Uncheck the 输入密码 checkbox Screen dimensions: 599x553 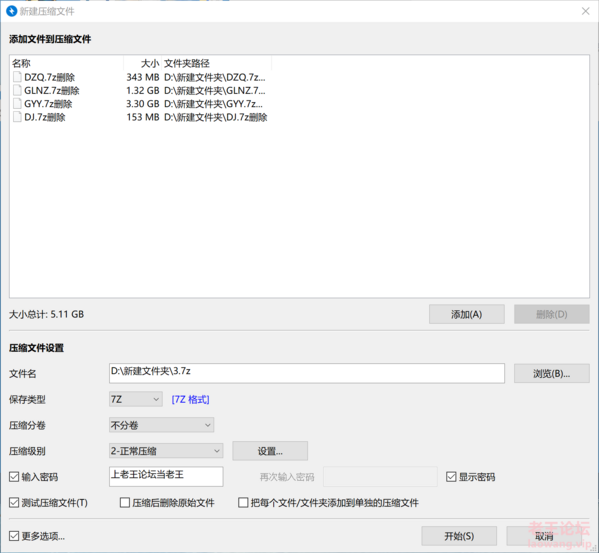click(14, 477)
